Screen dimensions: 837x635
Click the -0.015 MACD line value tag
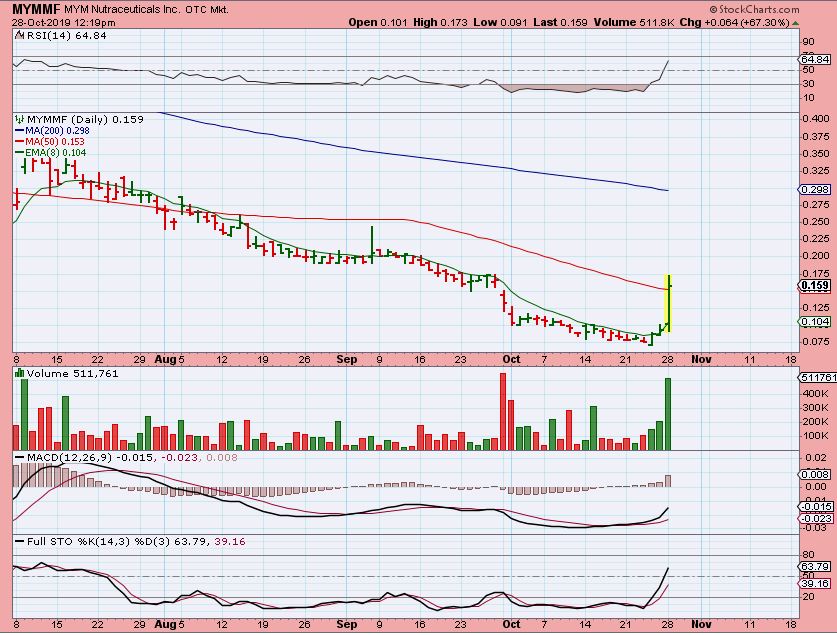point(815,507)
